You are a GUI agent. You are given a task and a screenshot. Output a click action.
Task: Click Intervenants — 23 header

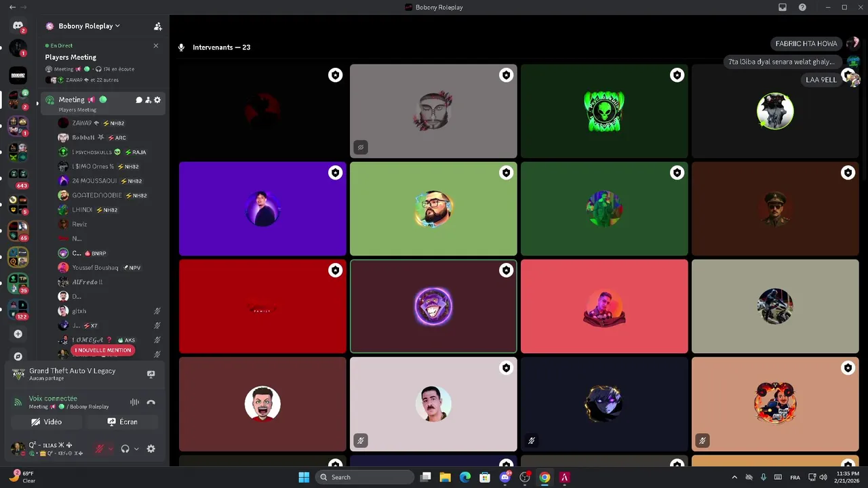pos(221,47)
